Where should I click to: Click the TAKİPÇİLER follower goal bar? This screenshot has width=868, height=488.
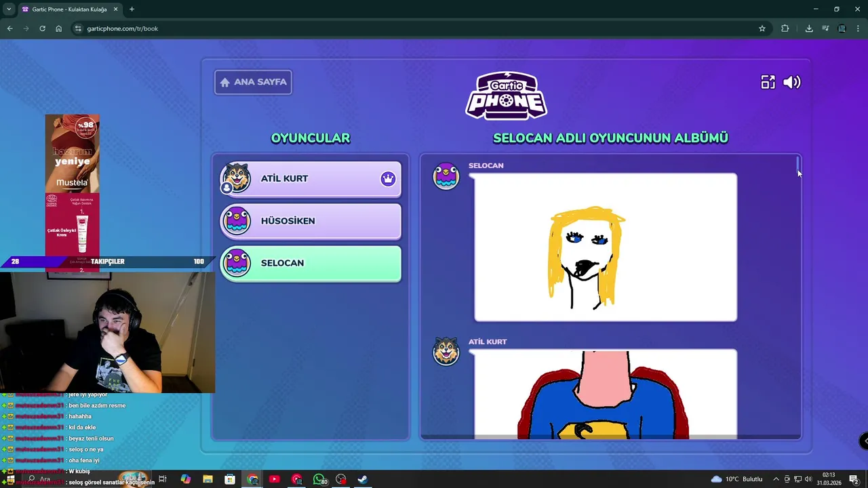click(108, 262)
